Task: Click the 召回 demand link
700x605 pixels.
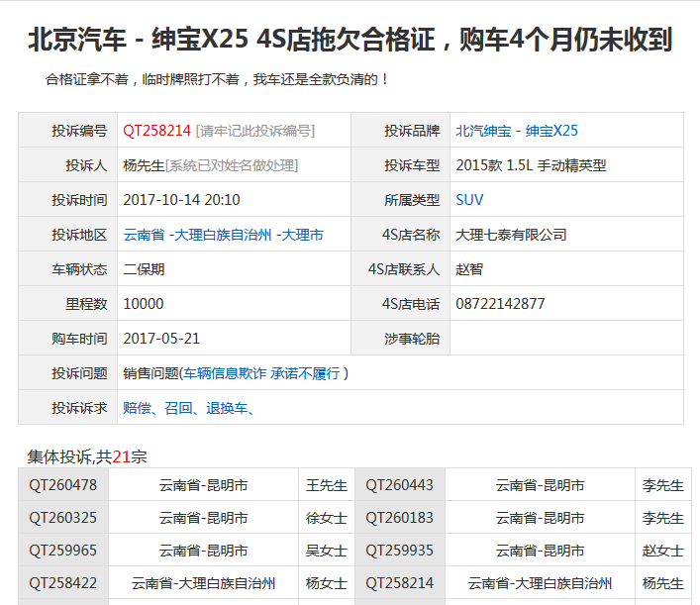Action: tap(178, 408)
